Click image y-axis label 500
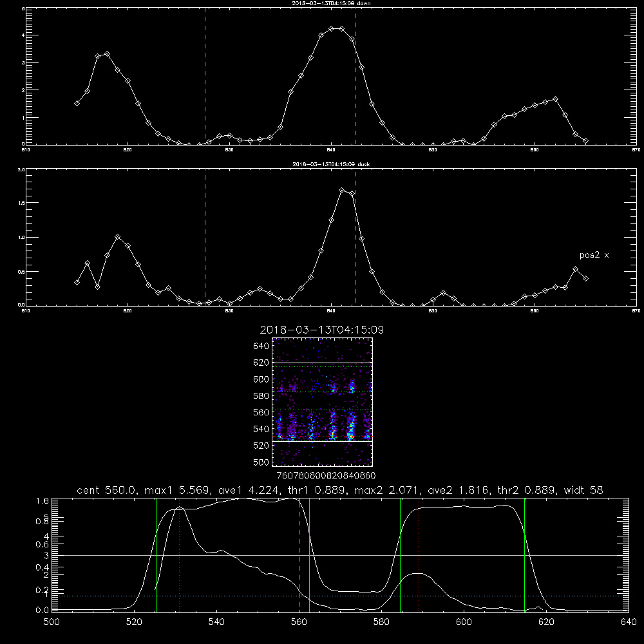The height and width of the screenshot is (644, 644). [x=261, y=462]
